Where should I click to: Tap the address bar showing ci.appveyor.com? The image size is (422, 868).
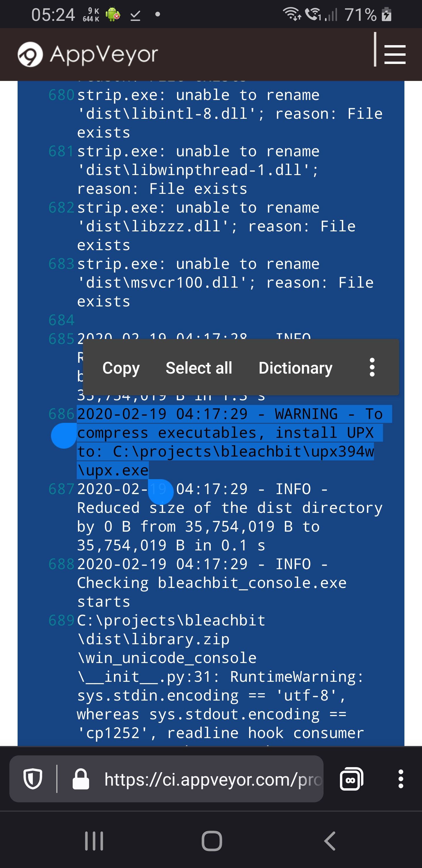coord(212,779)
